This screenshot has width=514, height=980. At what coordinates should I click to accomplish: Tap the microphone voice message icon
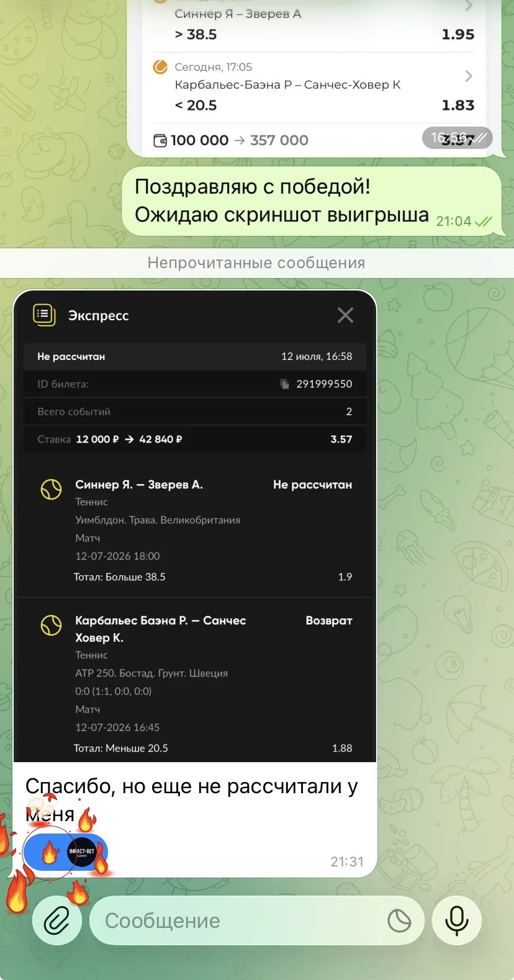pos(457,920)
